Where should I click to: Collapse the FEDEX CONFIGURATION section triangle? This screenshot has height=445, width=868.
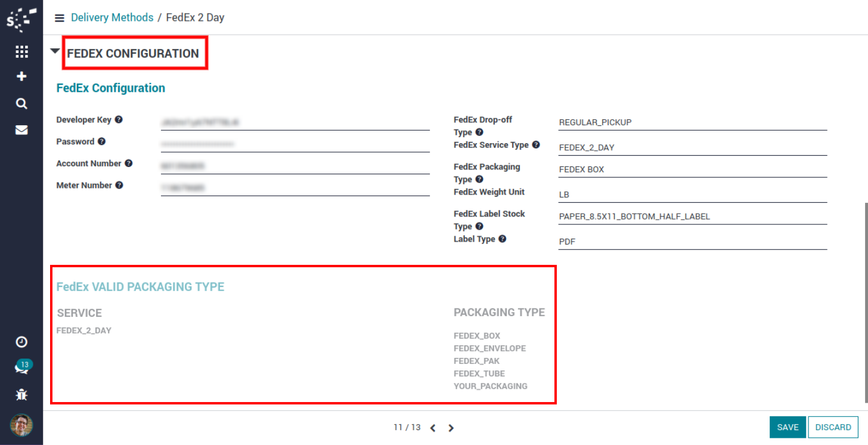[x=55, y=52]
